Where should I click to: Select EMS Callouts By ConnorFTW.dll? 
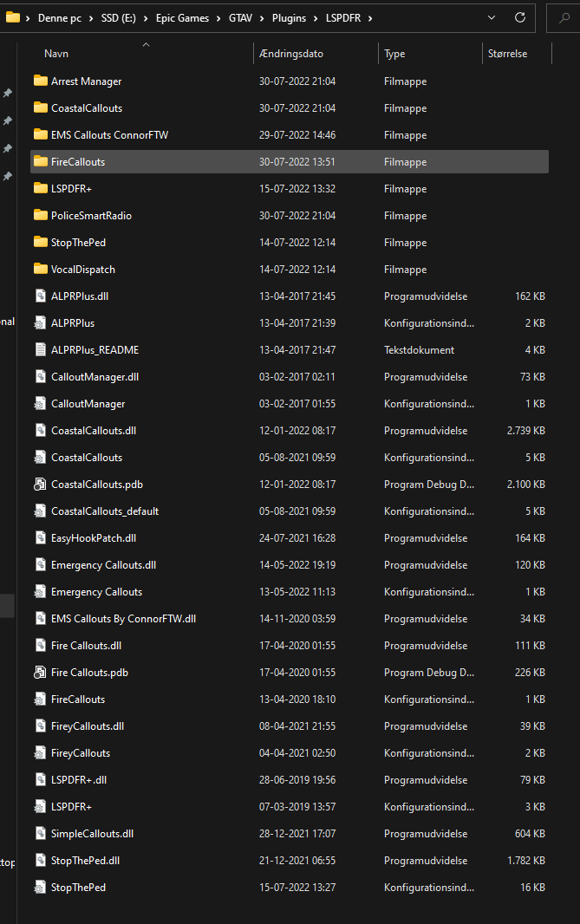[123, 619]
